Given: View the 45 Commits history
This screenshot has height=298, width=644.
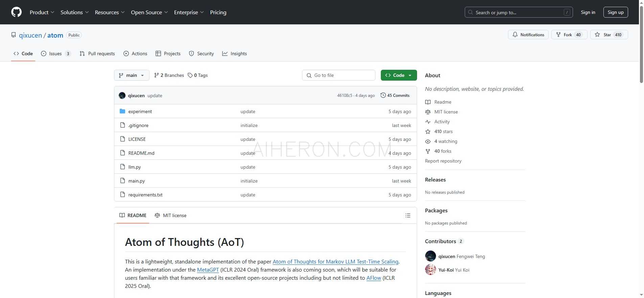Looking at the screenshot, I should click(x=395, y=95).
